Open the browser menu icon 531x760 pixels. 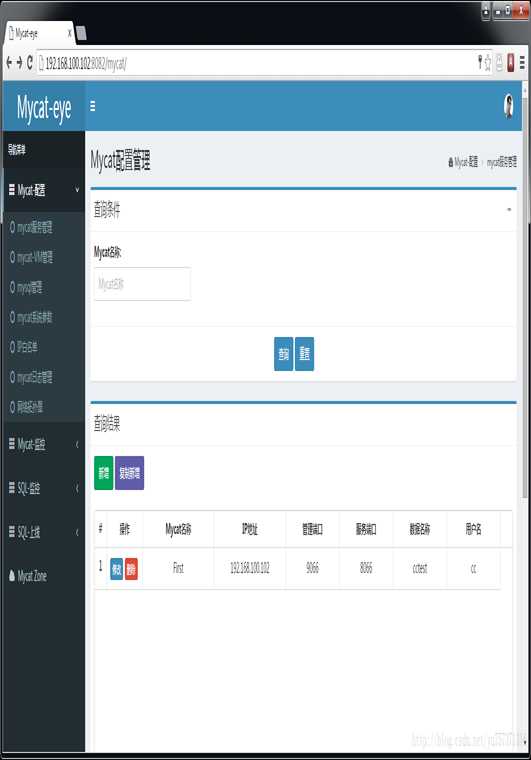pyautogui.click(x=522, y=63)
